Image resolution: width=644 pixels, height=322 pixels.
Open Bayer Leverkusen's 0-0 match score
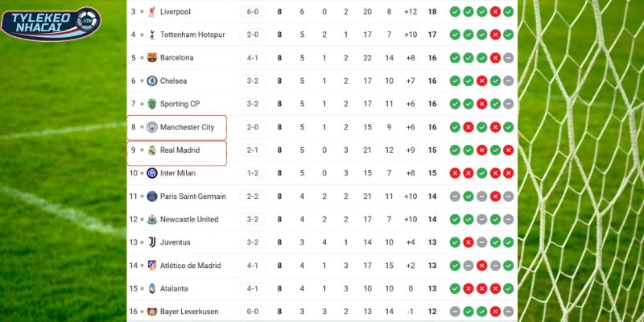click(252, 312)
